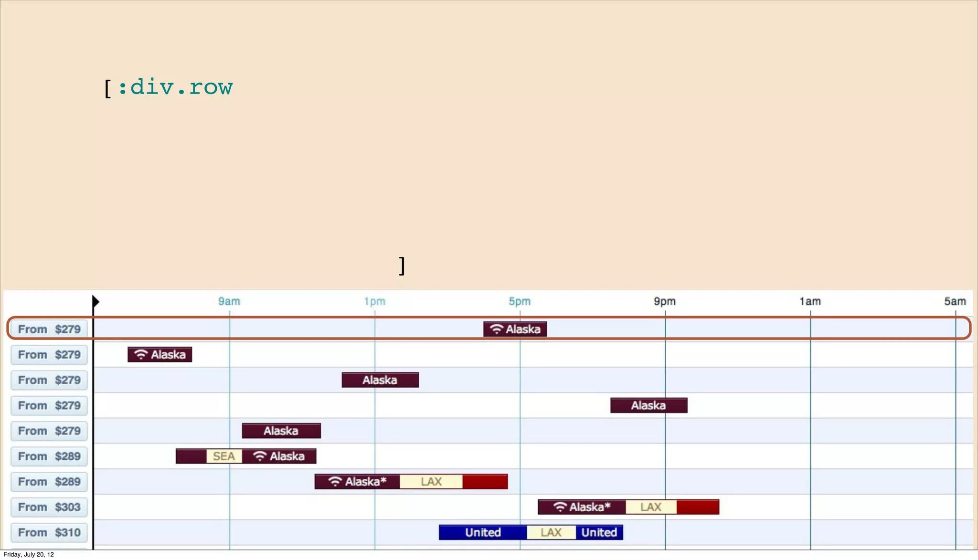The height and width of the screenshot is (560, 978).
Task: Click the Friday, July 20, 12 date footer
Action: click(29, 554)
